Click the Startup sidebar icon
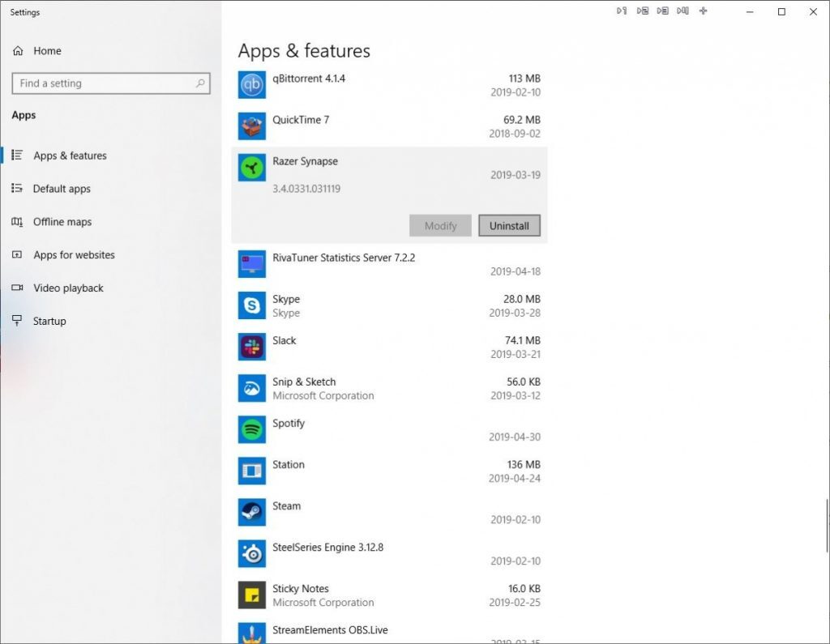Image resolution: width=830 pixels, height=644 pixels. [17, 321]
